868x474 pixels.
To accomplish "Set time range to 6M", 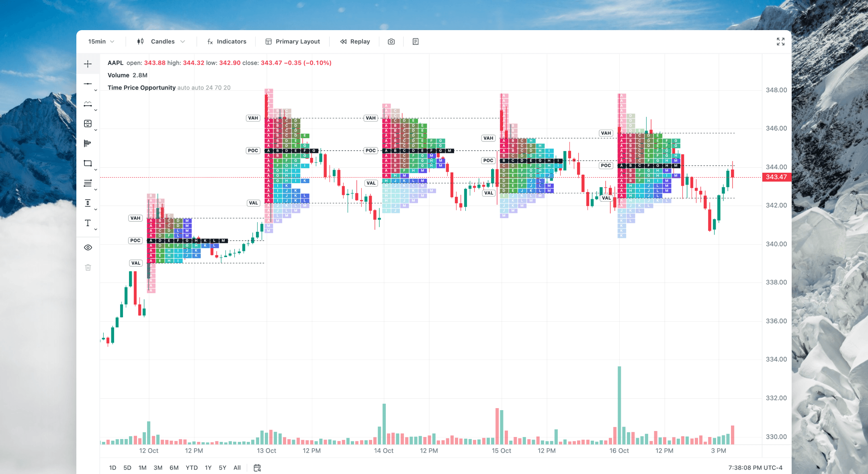I will [x=174, y=468].
